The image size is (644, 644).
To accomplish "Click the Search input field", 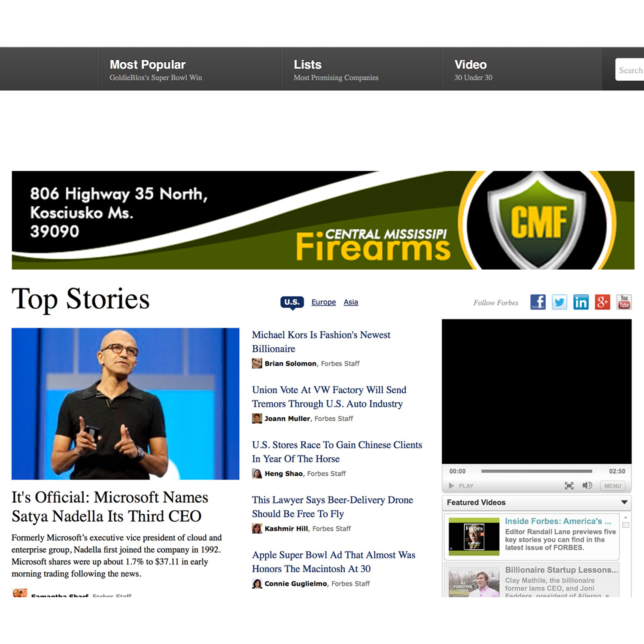I will click(630, 70).
